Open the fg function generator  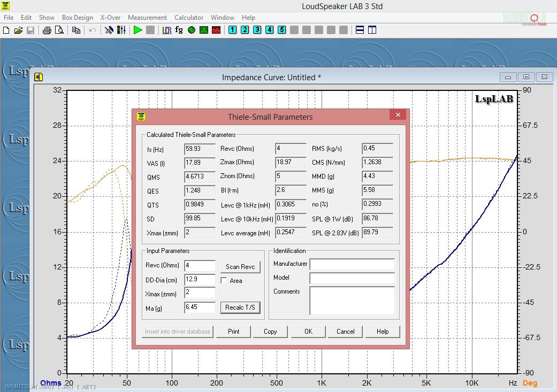(x=179, y=30)
